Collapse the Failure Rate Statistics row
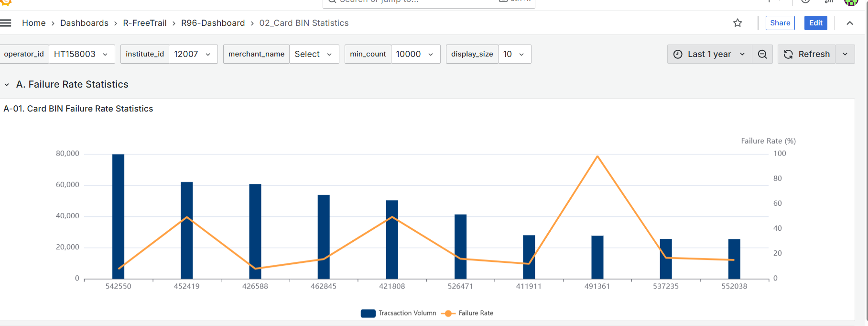This screenshot has height=326, width=868. coord(7,85)
